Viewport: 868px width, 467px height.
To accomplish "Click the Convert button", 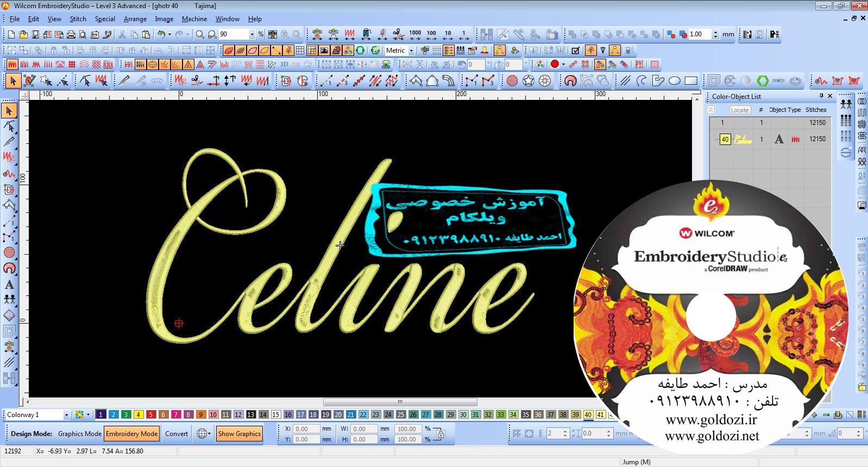I will click(177, 434).
